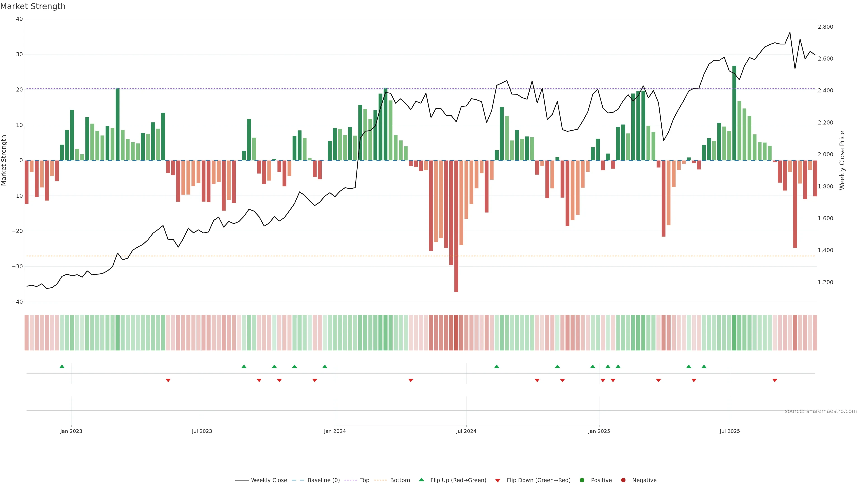
Task: Click the source: sharemaestro.com text
Action: click(821, 411)
